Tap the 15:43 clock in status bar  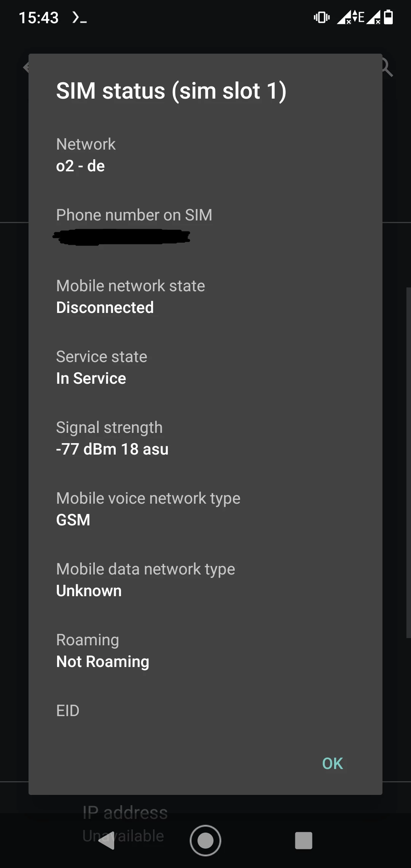click(39, 18)
